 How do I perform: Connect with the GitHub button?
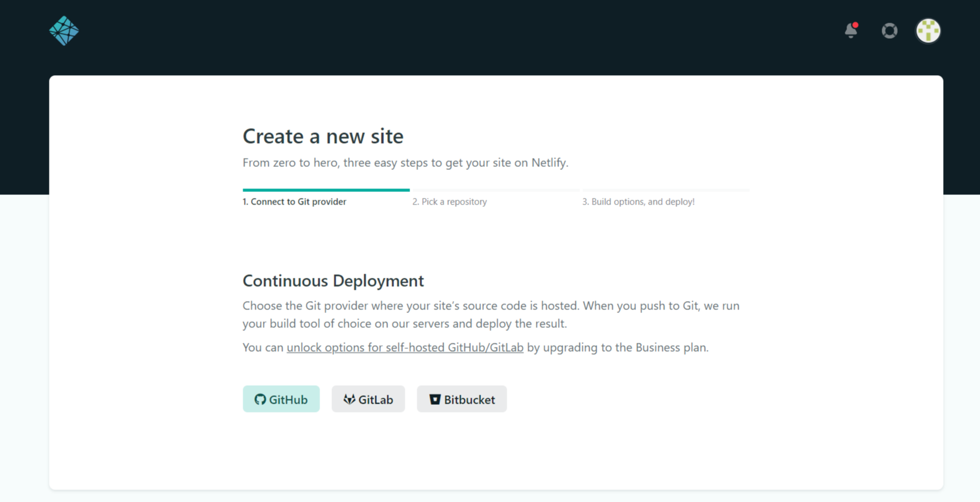coord(281,399)
